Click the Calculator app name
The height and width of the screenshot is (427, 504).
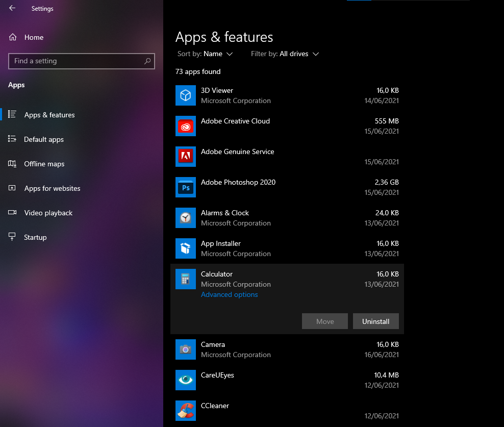coord(217,274)
